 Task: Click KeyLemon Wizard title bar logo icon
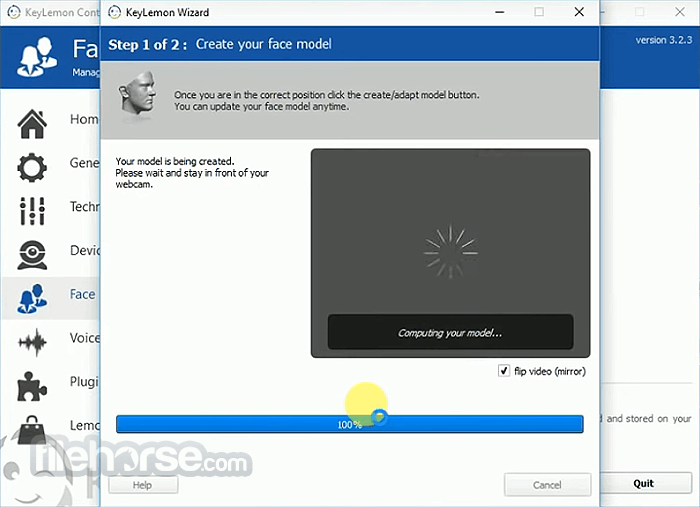click(x=114, y=12)
